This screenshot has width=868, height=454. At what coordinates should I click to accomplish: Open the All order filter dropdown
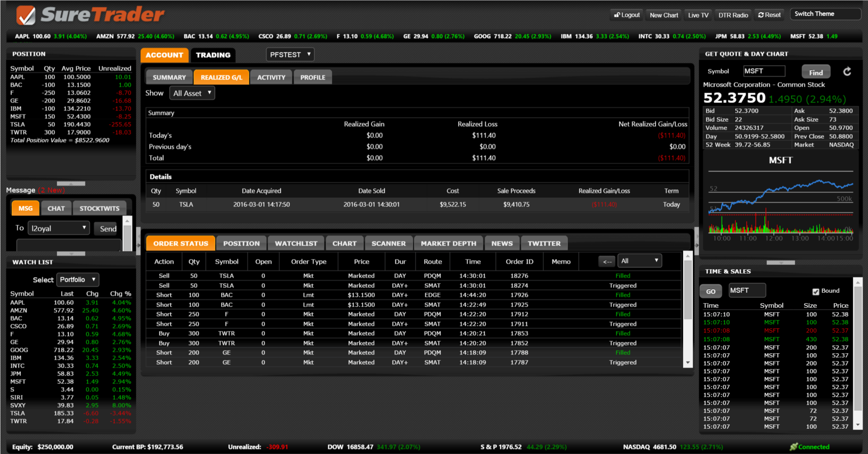click(x=640, y=261)
